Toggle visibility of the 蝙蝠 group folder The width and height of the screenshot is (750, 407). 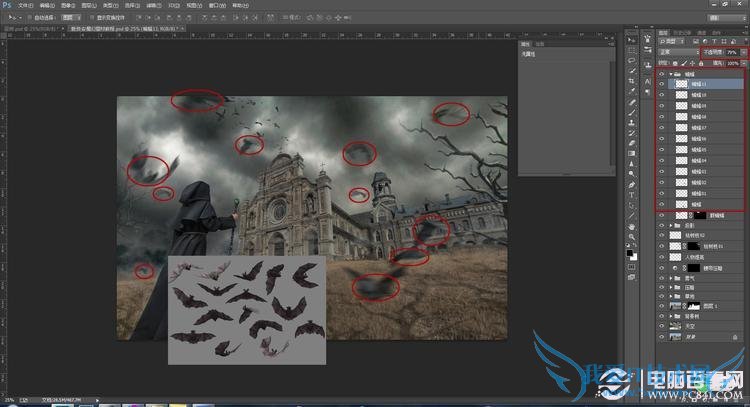[x=661, y=73]
